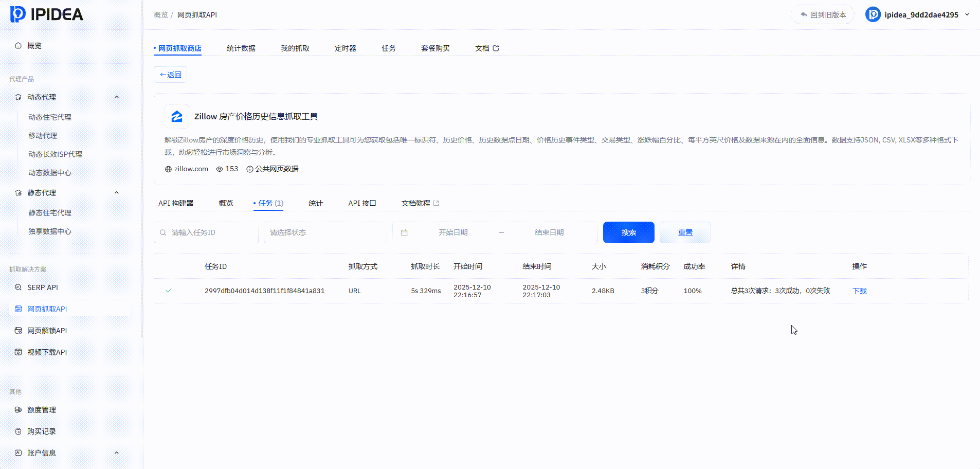Click the IPIDEA logo
Viewport: 980px width, 469px height.
[x=47, y=14]
